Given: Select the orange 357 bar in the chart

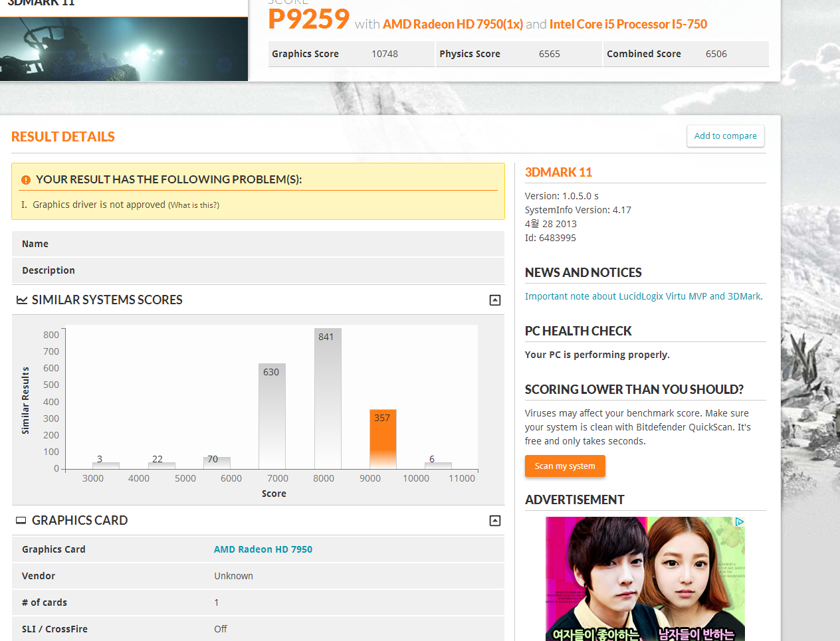Looking at the screenshot, I should (x=383, y=440).
